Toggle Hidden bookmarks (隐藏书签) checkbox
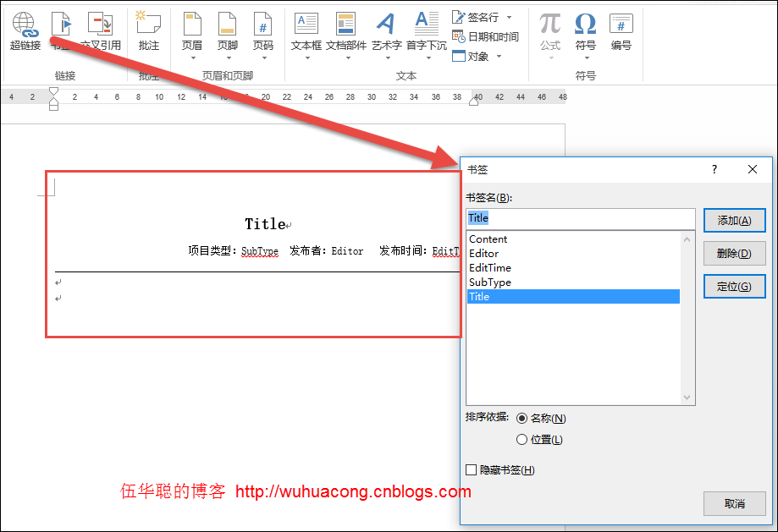 472,469
